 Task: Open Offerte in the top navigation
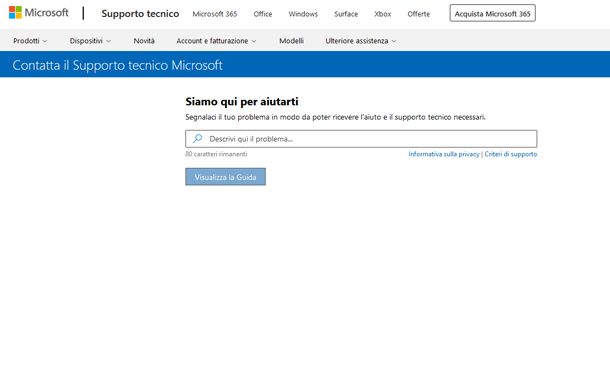point(419,14)
